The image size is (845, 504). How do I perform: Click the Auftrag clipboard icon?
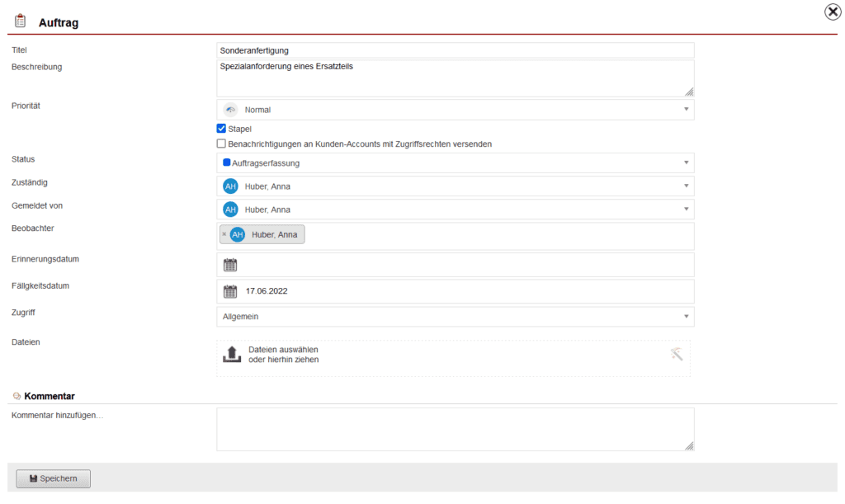21,19
